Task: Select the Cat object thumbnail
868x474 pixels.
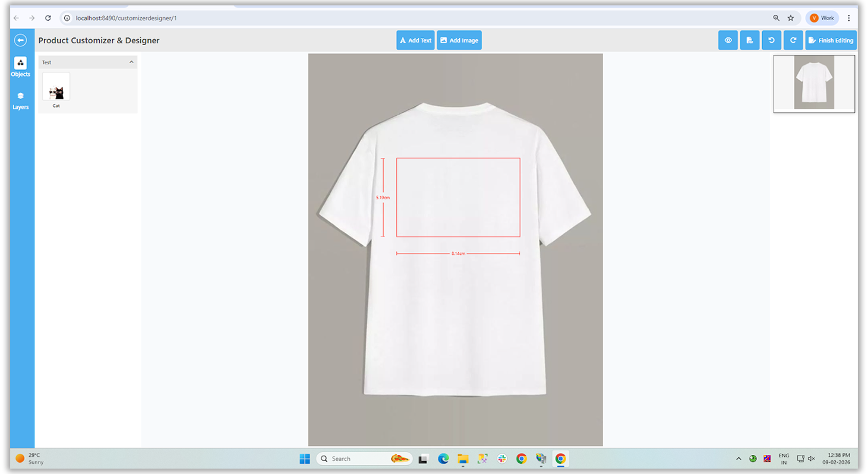Action: (x=56, y=87)
